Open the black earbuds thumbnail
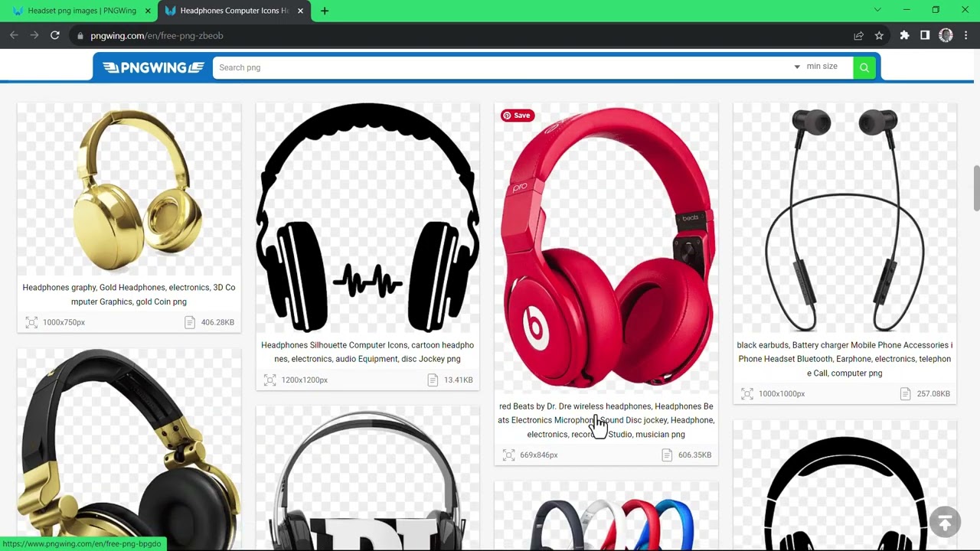The image size is (980, 551). [x=845, y=218]
